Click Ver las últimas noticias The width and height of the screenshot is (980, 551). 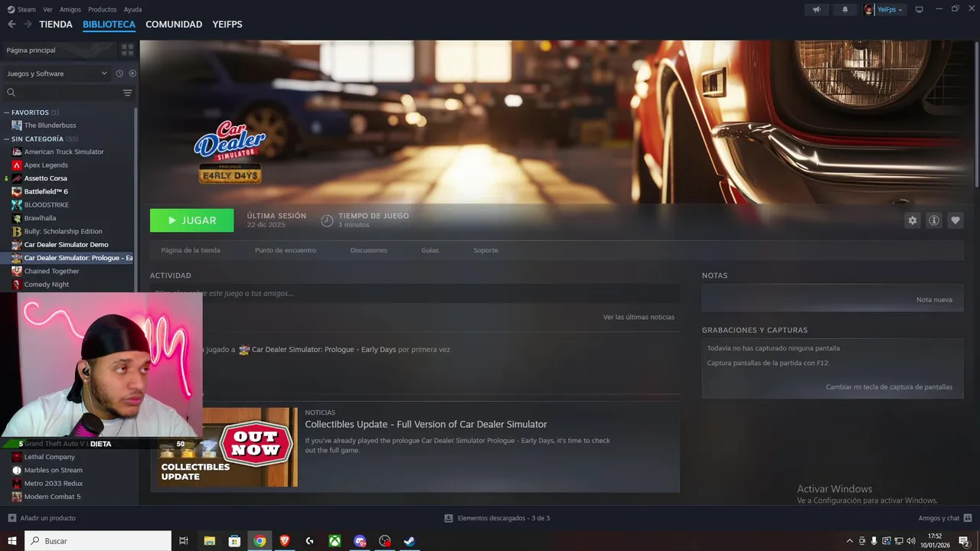[639, 317]
